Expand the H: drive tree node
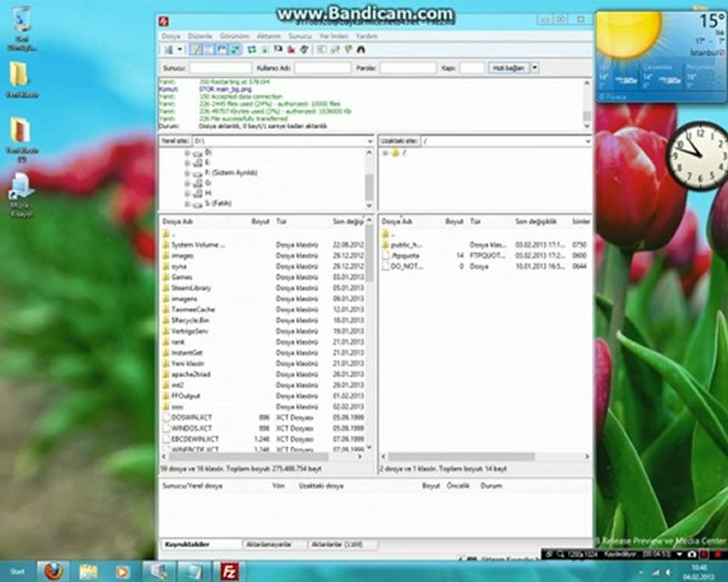The image size is (728, 582). tap(187, 193)
